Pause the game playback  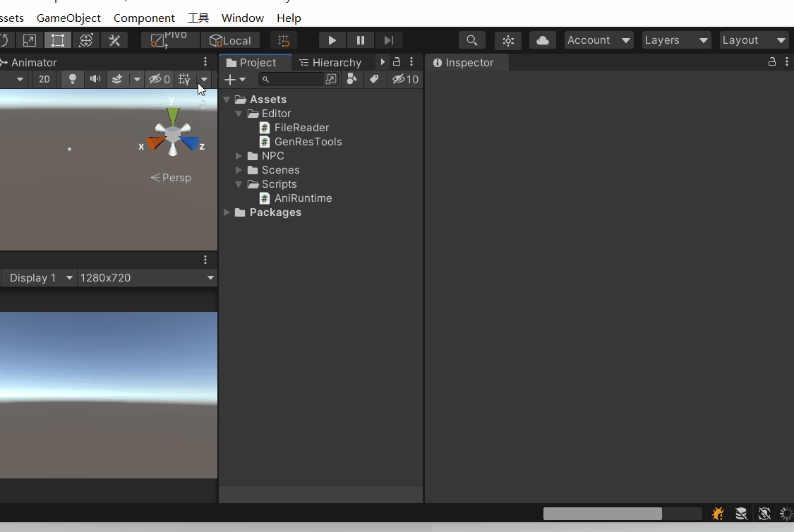pos(361,40)
